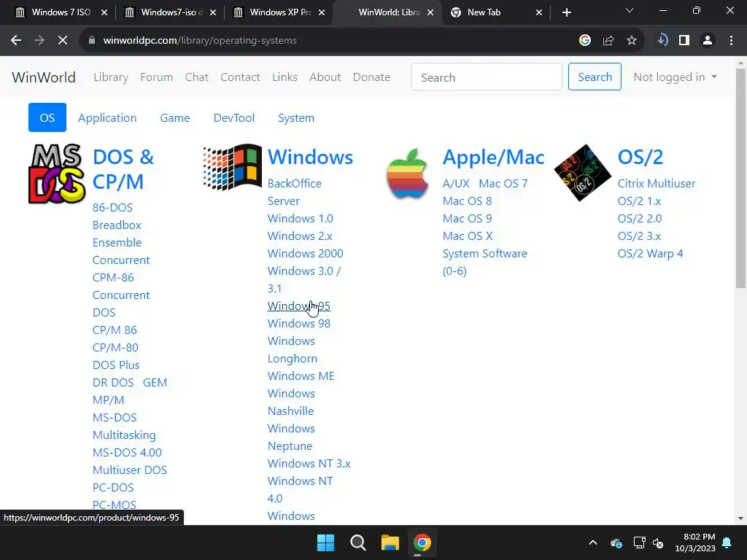Open the Library nav menu
Viewport: 747px width, 560px height.
111,77
